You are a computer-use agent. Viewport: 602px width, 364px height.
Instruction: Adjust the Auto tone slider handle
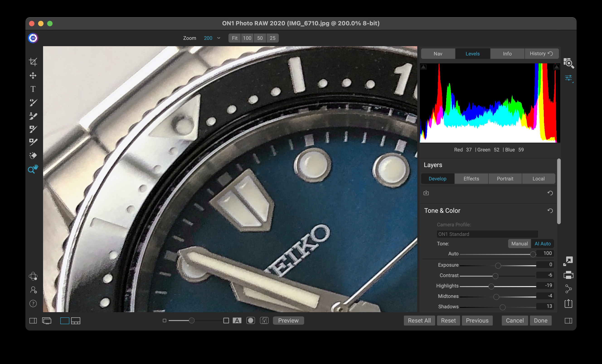click(533, 254)
